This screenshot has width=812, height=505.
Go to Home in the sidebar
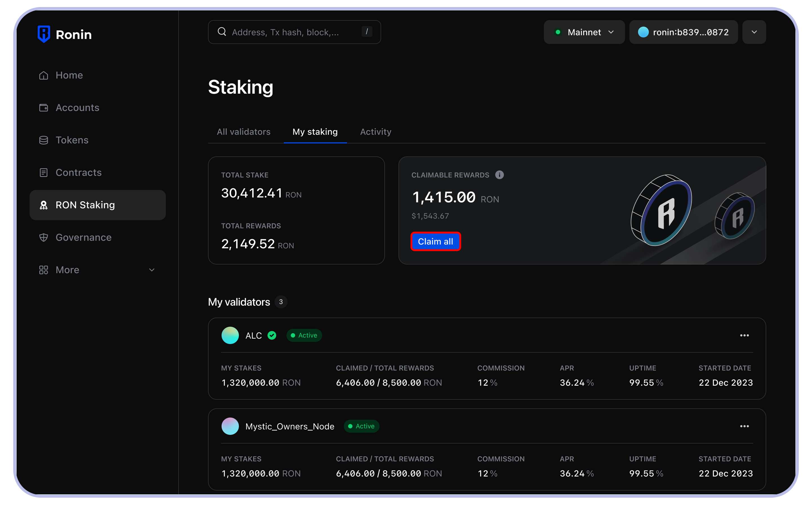coord(97,75)
